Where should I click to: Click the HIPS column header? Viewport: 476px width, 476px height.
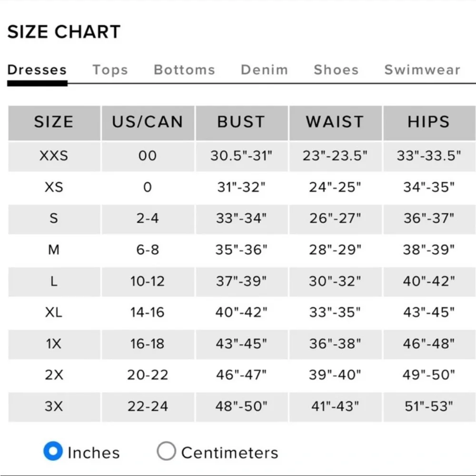click(x=429, y=123)
